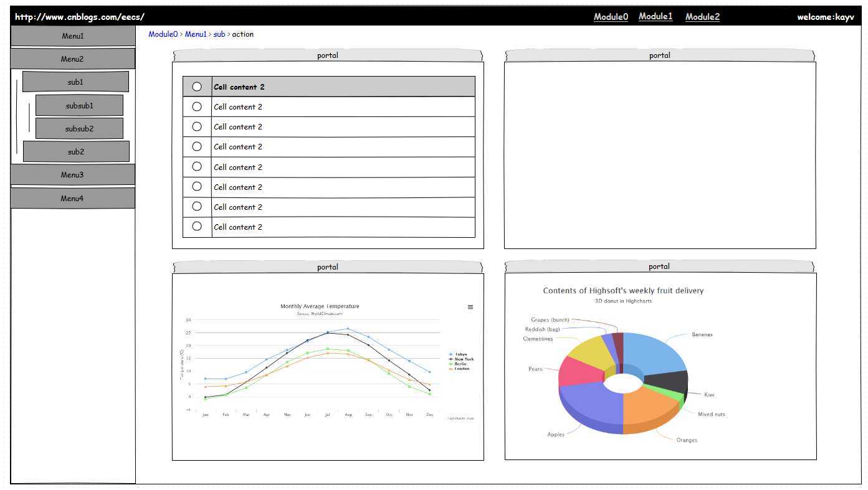Toggle the New York series in legend

462,359
